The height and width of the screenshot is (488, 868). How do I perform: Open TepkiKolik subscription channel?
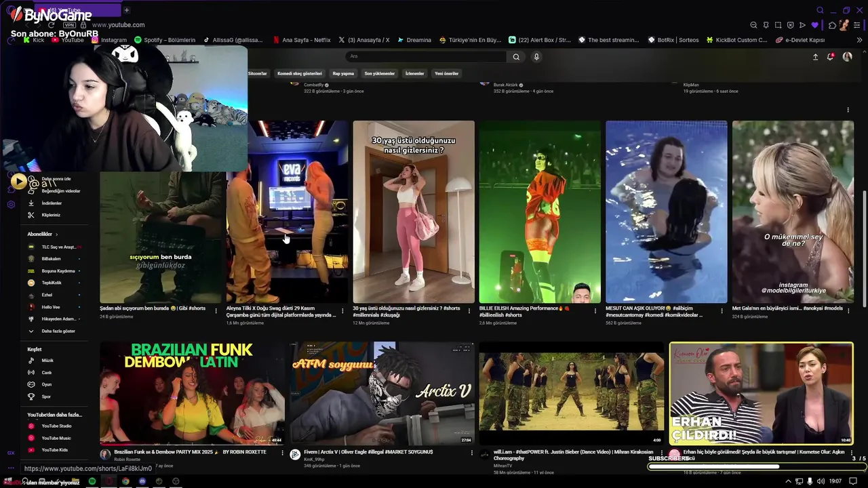pyautogui.click(x=54, y=283)
